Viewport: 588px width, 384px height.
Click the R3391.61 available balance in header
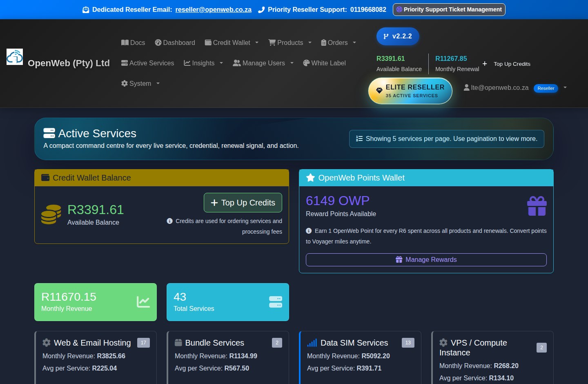[x=391, y=58]
